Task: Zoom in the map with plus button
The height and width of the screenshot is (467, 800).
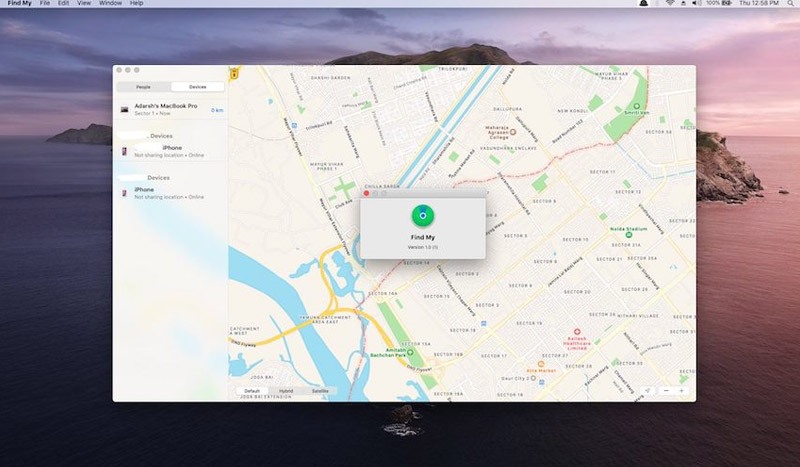Action: [681, 391]
